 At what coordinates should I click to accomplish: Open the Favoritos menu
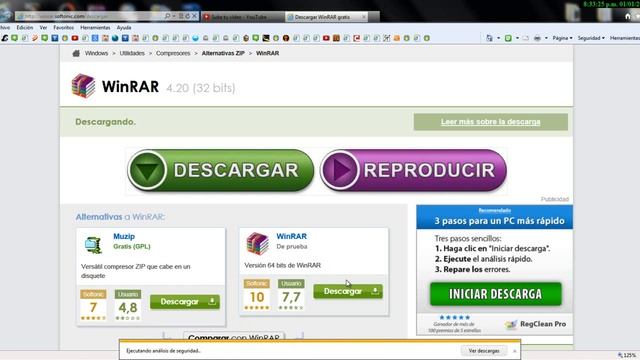[x=63, y=27]
